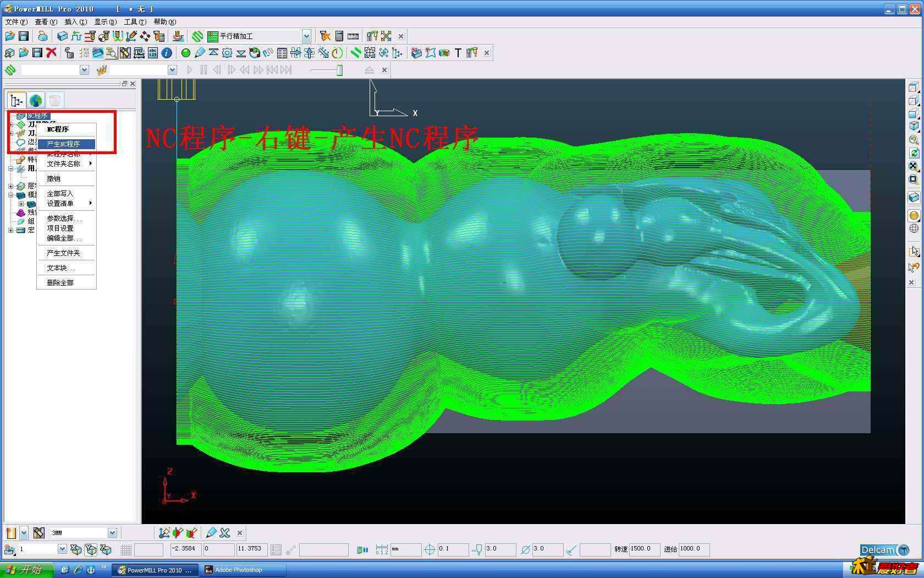Open the 文件 menu
Viewport: 924px width, 578px height.
pyautogui.click(x=16, y=22)
